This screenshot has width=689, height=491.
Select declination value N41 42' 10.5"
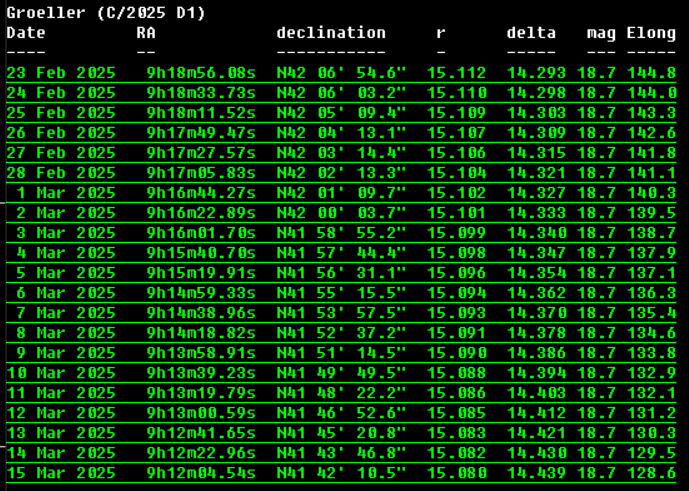[341, 472]
